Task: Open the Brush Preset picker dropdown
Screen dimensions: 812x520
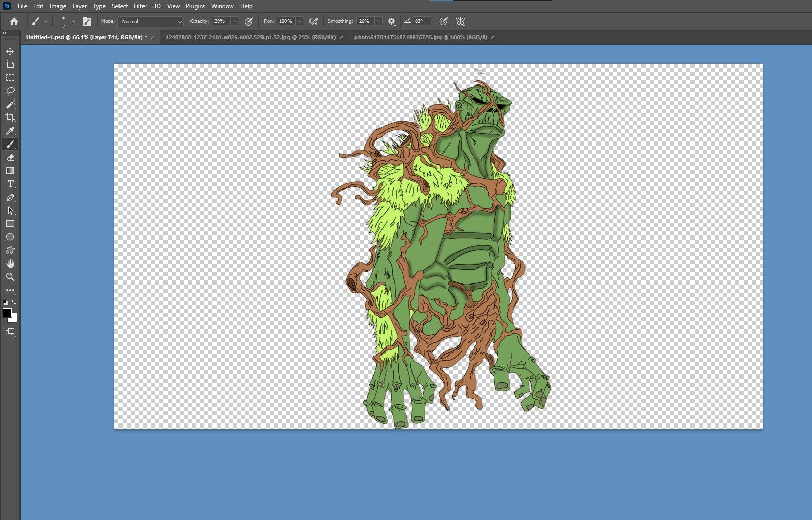Action: coord(74,21)
